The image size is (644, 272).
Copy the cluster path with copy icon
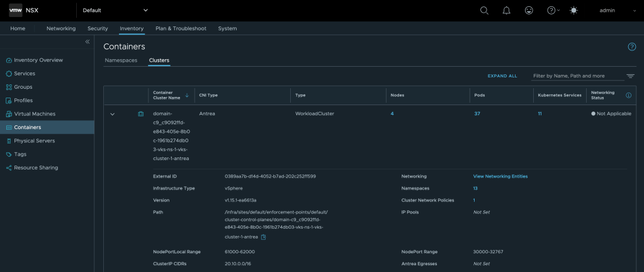[x=264, y=237]
